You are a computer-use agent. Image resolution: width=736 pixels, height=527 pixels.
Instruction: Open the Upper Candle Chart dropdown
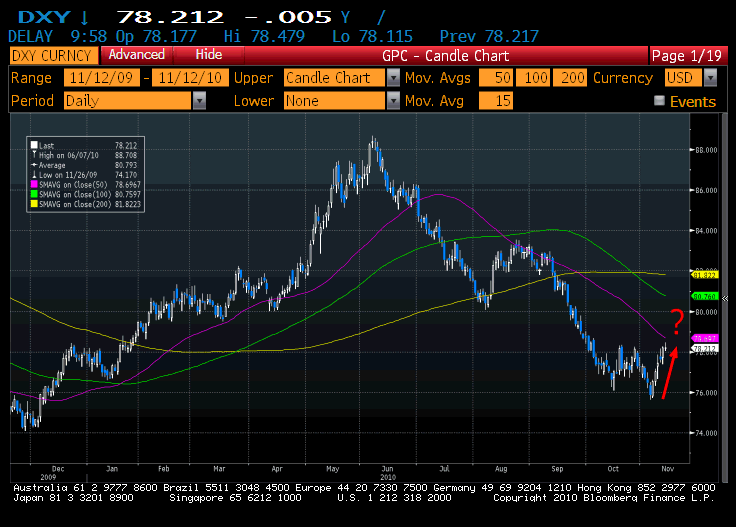[x=393, y=78]
